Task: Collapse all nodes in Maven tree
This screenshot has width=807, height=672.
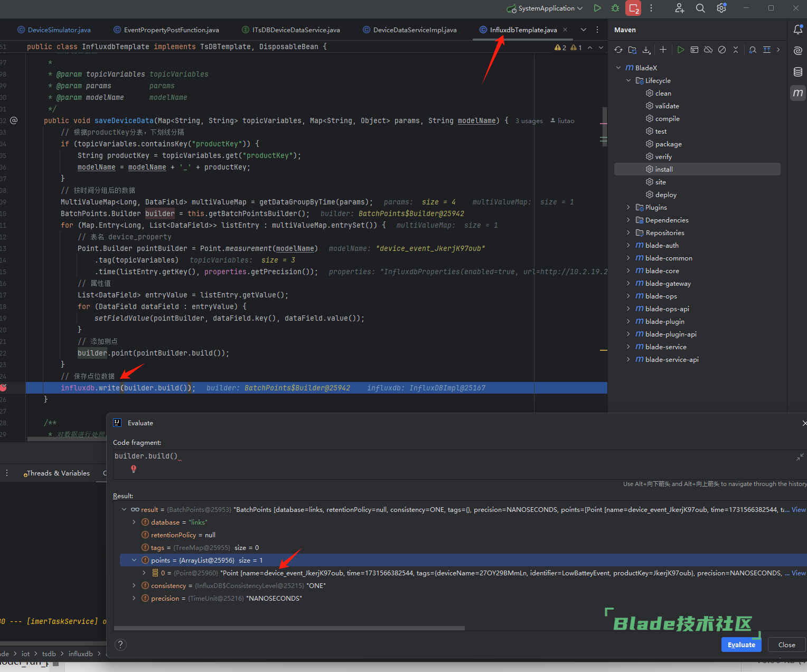Action: 736,50
